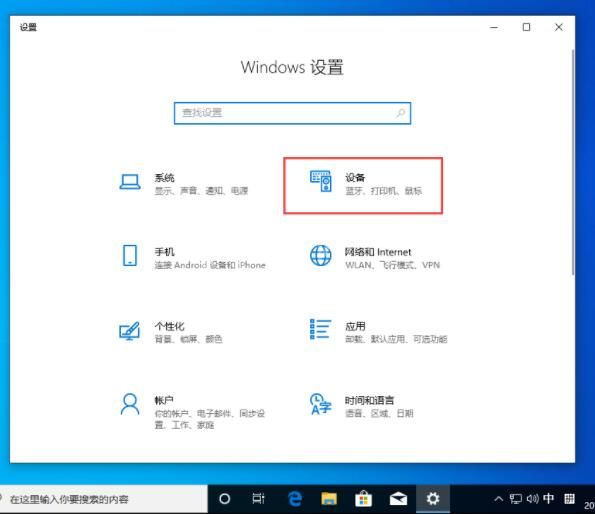Open the 网络和 Internet globe icon
Image resolution: width=595 pixels, height=514 pixels.
tap(321, 255)
